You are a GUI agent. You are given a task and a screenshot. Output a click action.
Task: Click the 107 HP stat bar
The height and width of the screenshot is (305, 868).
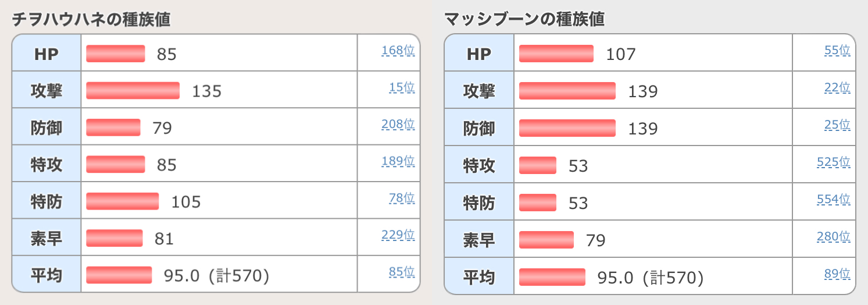[556, 54]
